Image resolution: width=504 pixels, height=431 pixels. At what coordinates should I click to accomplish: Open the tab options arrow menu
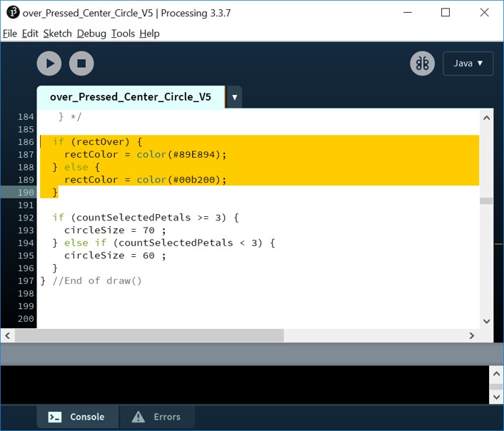click(x=234, y=97)
